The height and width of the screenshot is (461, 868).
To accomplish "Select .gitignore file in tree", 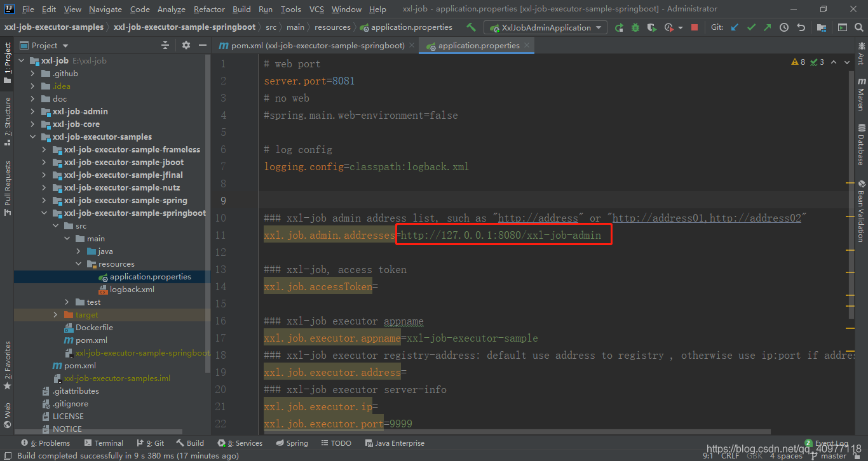I will coord(65,403).
